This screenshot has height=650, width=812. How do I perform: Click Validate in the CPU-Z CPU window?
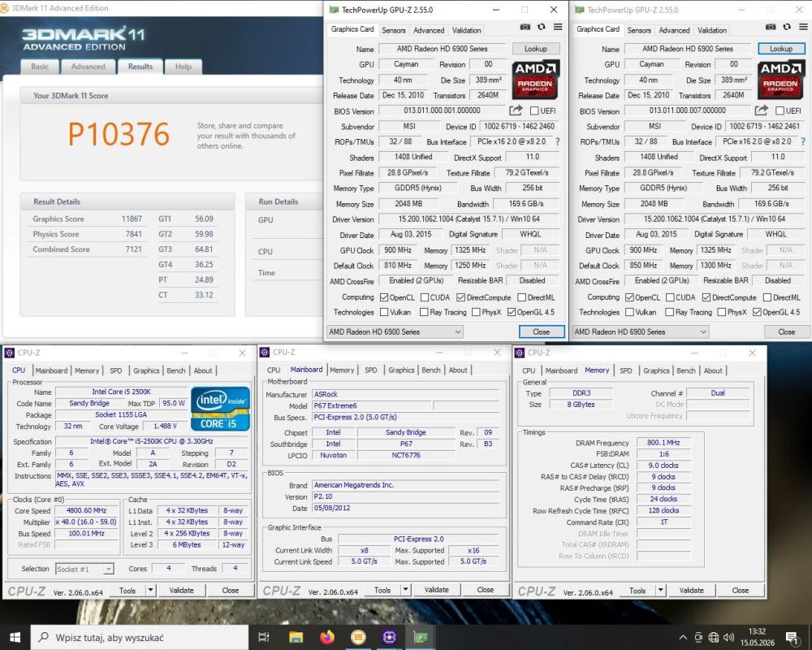click(181, 591)
